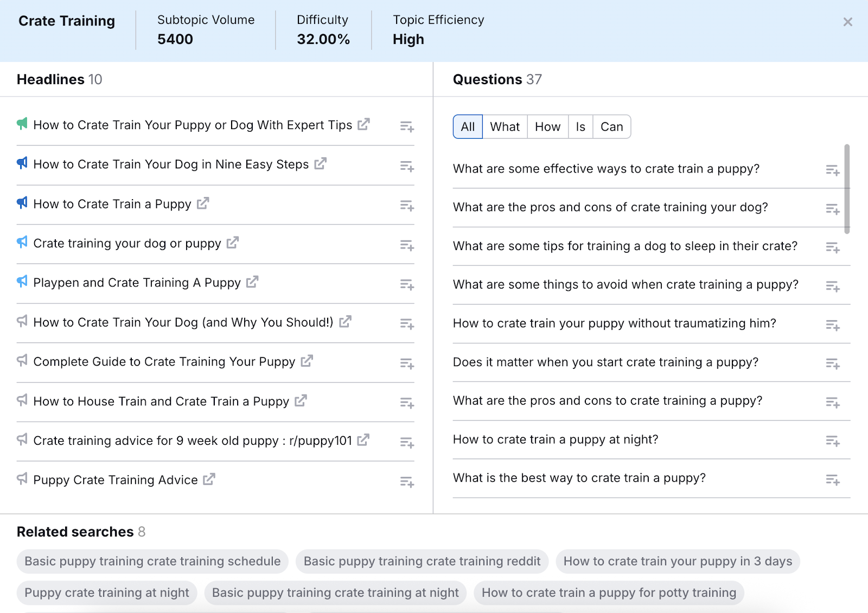Screen dimensions: 868x613
Task: Click the blue megaphone next to 'How to Crate Train a Puppy'
Action: [x=22, y=203]
